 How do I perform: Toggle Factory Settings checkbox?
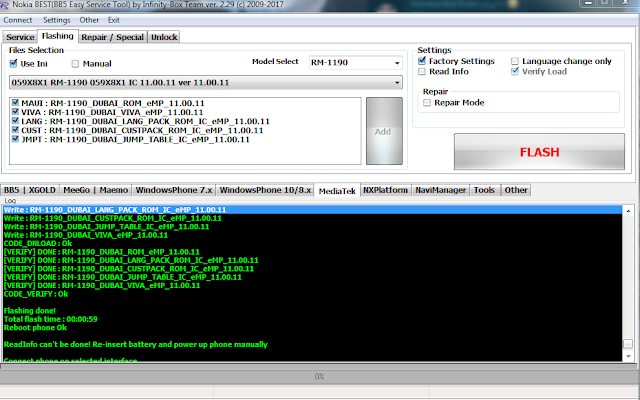click(422, 61)
